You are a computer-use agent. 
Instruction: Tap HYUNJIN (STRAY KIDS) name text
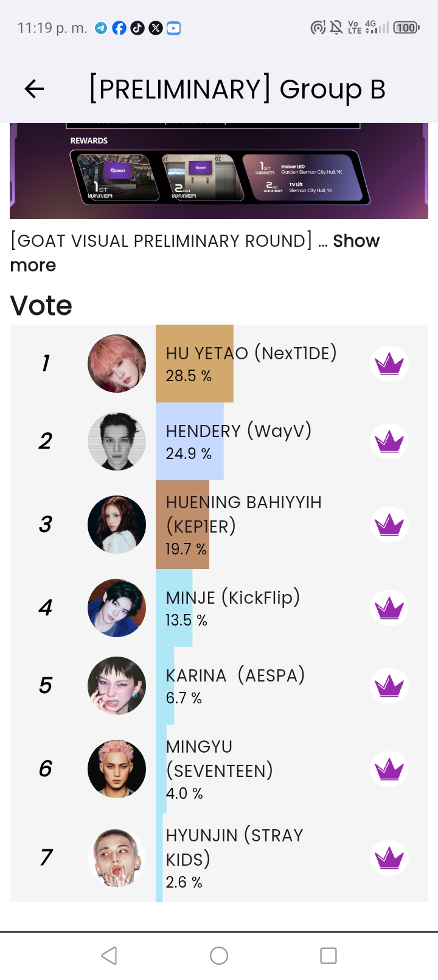234,847
